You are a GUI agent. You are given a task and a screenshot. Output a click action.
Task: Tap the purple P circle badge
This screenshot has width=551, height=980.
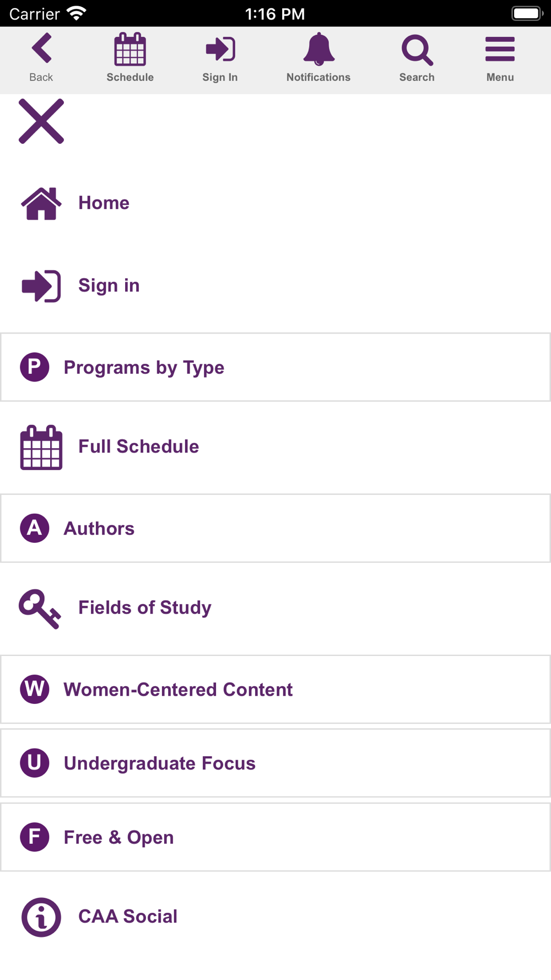pyautogui.click(x=35, y=367)
